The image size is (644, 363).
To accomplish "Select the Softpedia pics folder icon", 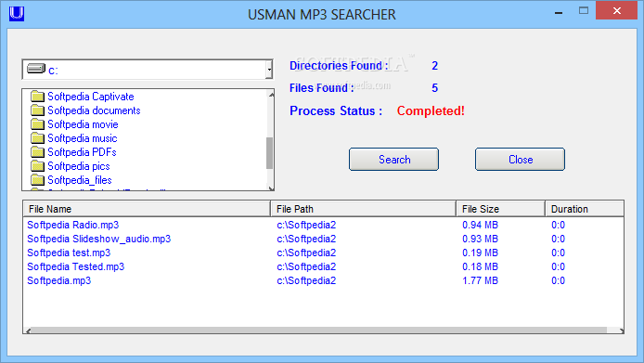I will click(37, 166).
